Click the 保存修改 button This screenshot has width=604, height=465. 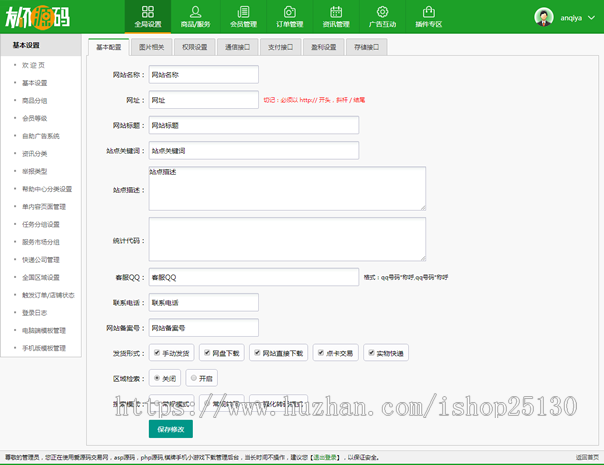point(170,428)
